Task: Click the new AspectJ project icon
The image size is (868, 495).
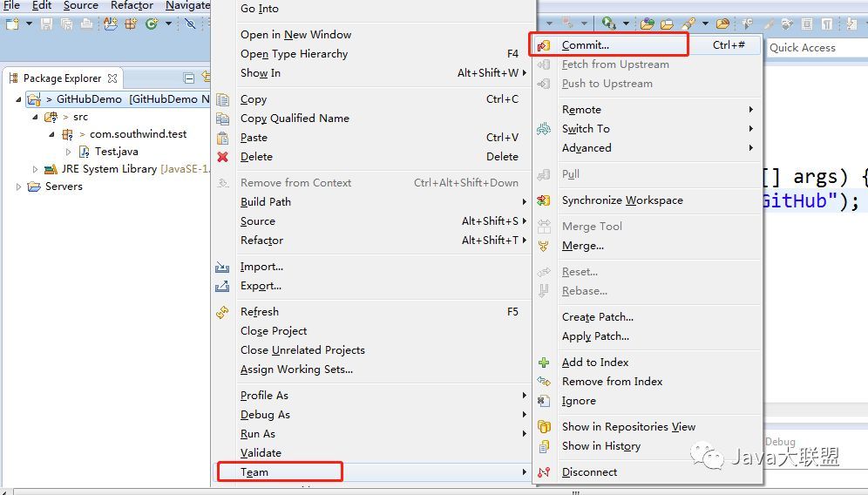Action: point(111,24)
